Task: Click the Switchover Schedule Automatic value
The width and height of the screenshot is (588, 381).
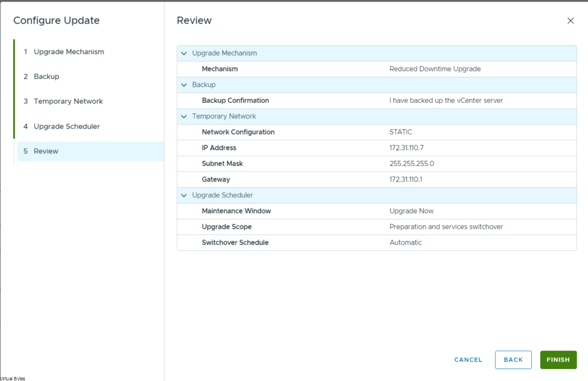Action: pyautogui.click(x=405, y=243)
